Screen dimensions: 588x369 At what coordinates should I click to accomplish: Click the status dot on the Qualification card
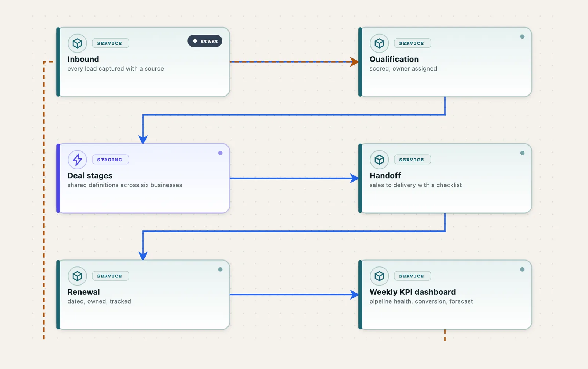522,37
